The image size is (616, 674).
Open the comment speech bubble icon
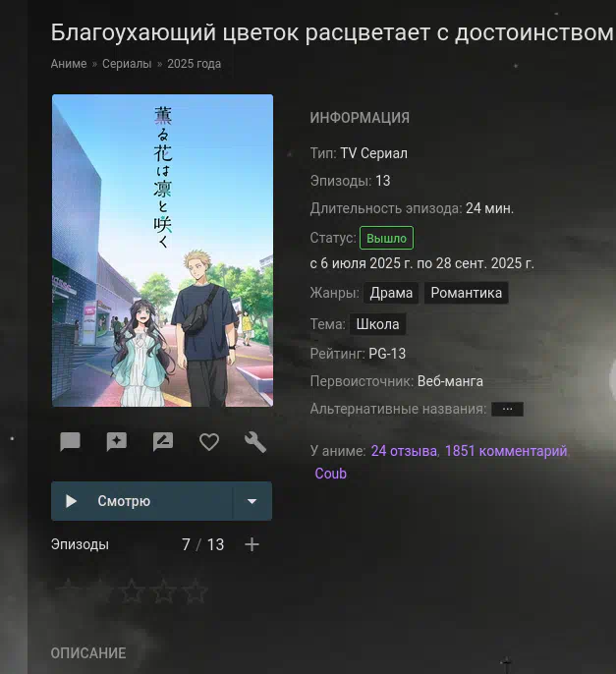click(70, 442)
